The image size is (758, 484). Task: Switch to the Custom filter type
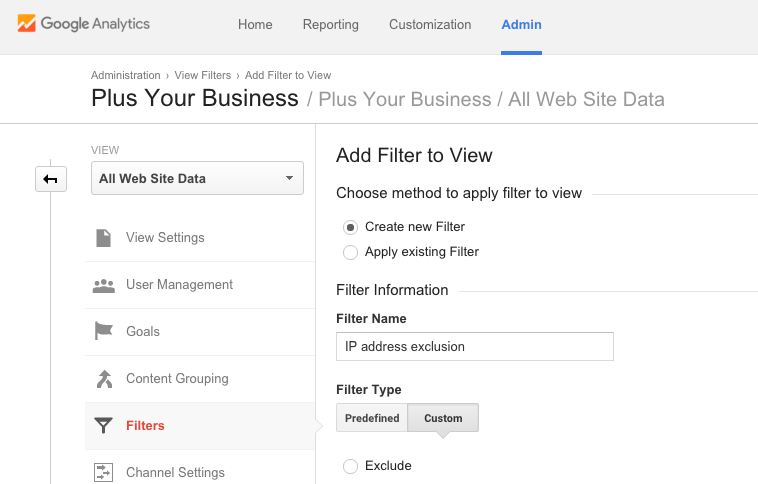pyautogui.click(x=443, y=418)
